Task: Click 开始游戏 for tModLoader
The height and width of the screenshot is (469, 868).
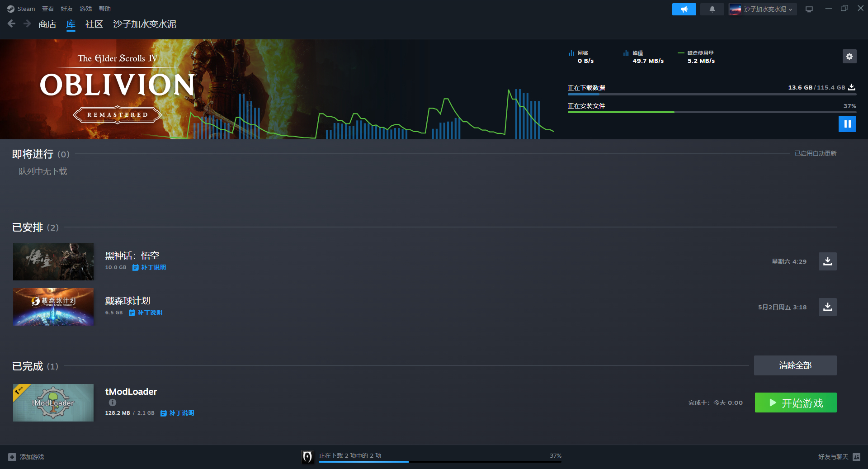Action: click(796, 403)
